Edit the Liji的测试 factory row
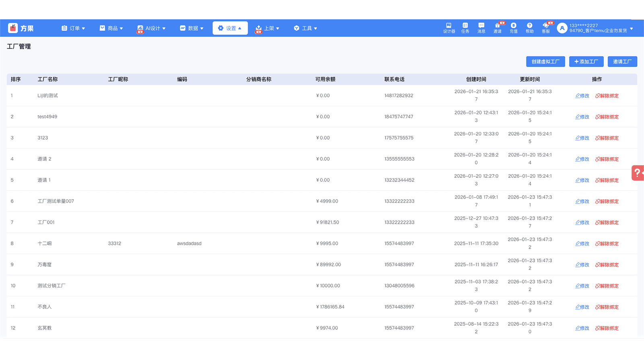644x362 pixels. pyautogui.click(x=582, y=96)
